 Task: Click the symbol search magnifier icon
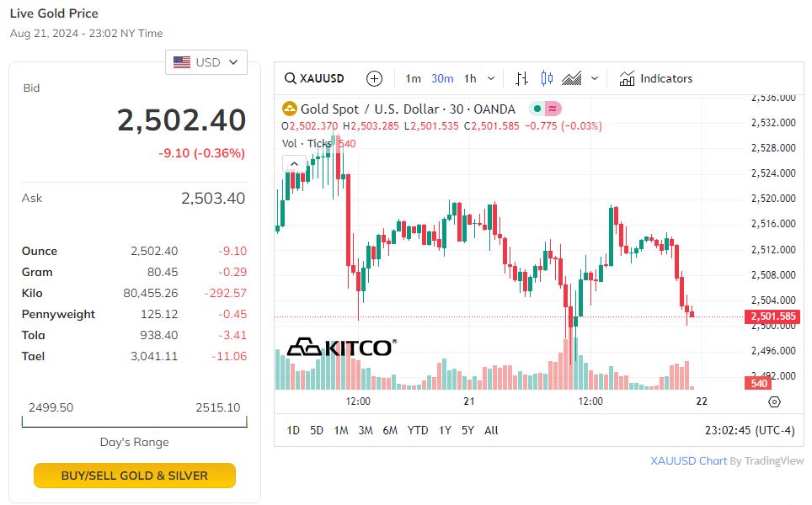[290, 79]
